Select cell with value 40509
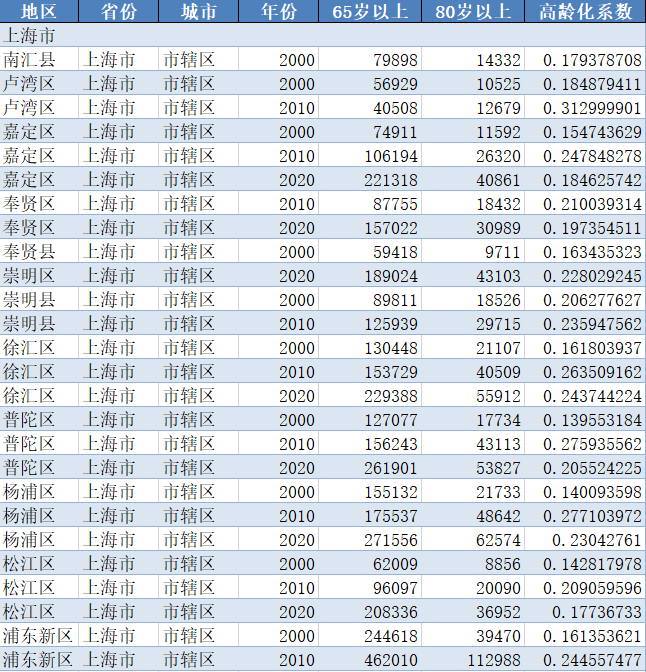Viewport: 646px width, 672px height. pyautogui.click(x=473, y=371)
